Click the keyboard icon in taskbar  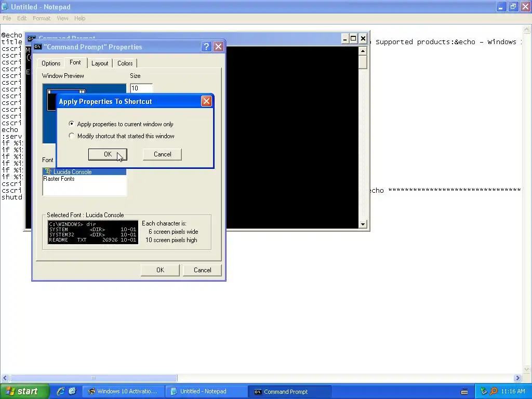464,392
